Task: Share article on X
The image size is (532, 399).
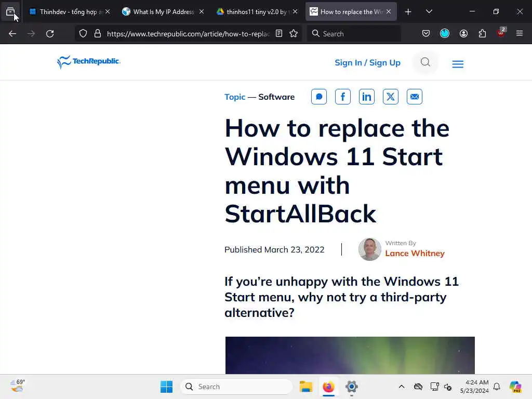Action: [x=391, y=97]
